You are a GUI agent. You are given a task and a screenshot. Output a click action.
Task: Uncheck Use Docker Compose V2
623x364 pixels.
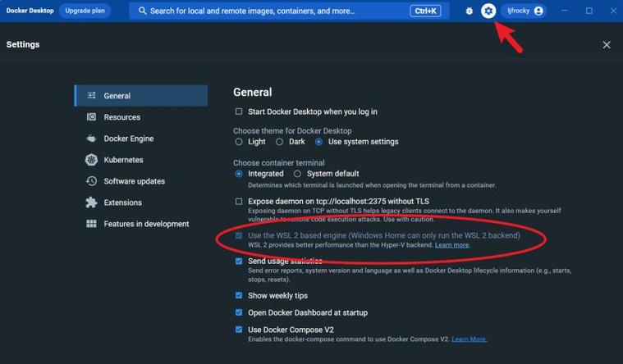(x=238, y=330)
